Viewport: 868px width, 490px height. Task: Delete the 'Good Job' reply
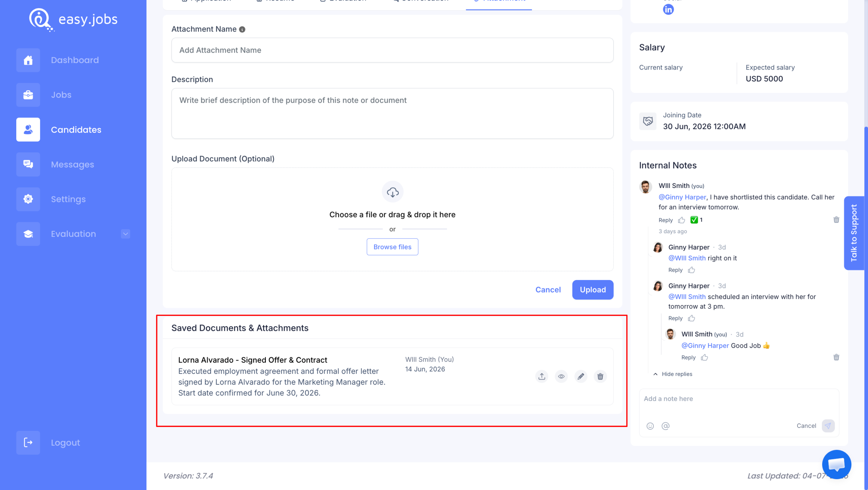[836, 357]
